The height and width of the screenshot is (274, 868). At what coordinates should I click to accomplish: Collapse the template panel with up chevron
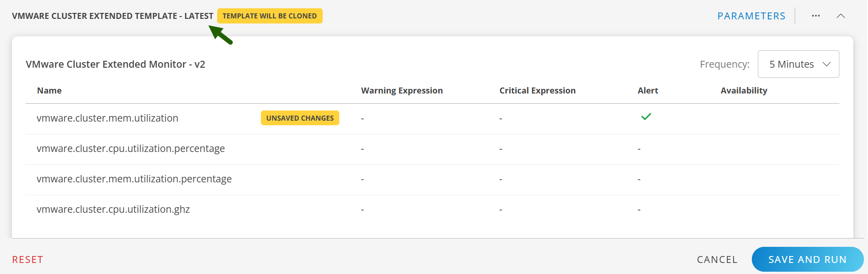click(x=841, y=16)
